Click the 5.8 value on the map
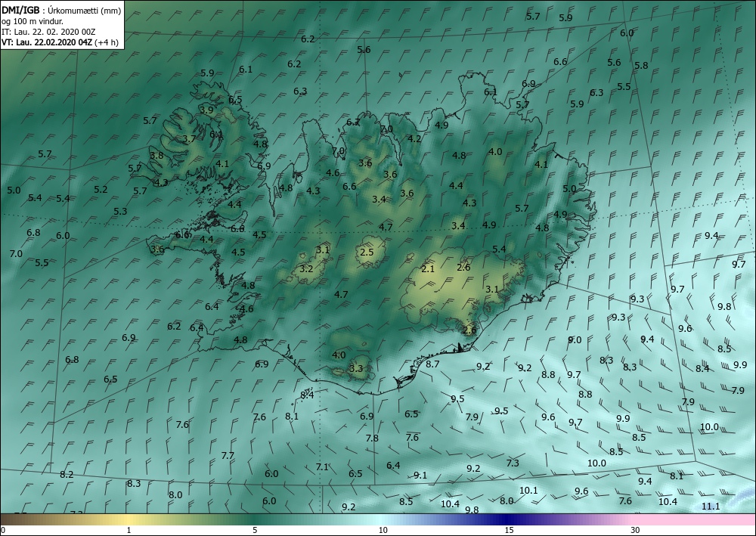756x536 pixels. (641, 66)
